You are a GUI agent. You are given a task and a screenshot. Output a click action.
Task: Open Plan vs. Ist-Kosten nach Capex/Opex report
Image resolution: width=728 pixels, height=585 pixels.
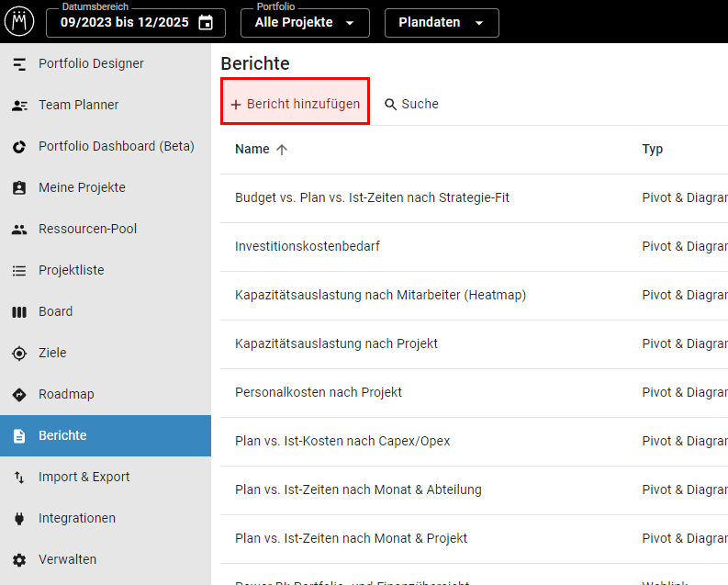coord(342,441)
